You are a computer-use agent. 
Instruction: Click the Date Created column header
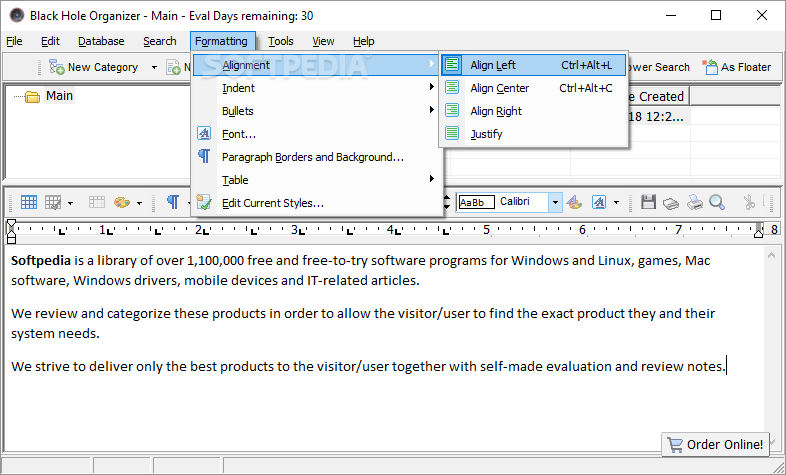(658, 96)
